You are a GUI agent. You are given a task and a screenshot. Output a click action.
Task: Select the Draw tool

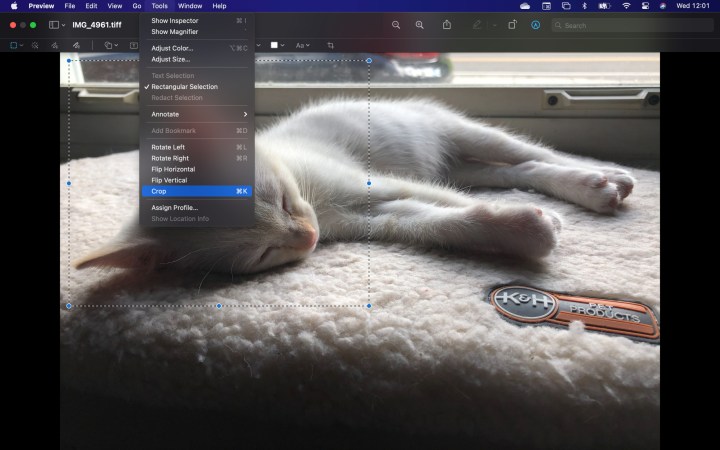click(76, 45)
